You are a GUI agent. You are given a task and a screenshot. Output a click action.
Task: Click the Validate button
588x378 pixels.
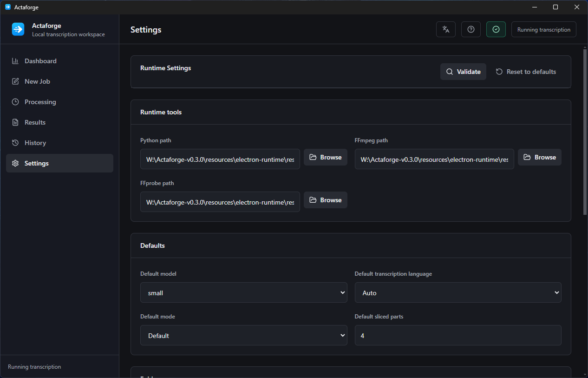463,72
